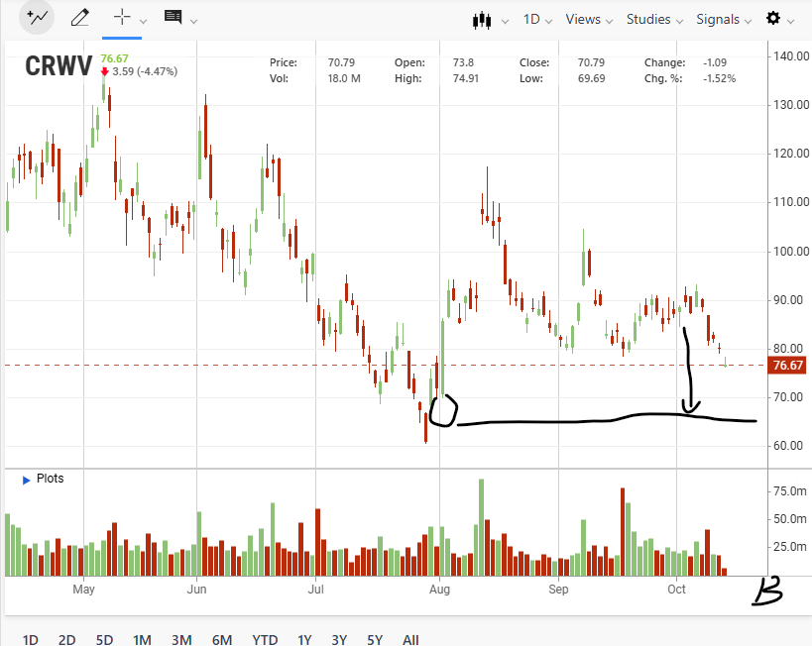Switch to the 5Y time range
Screen dimensions: 812x646
pyautogui.click(x=375, y=640)
